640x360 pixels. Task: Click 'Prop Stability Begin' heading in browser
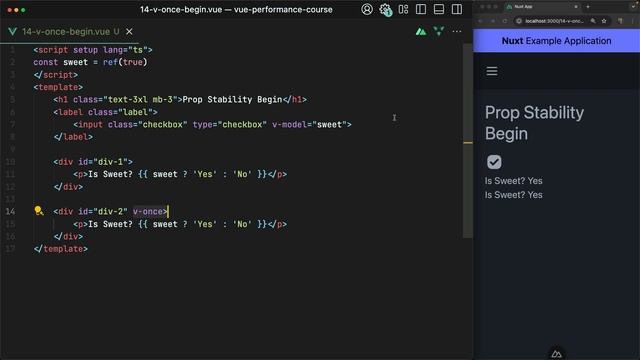click(x=534, y=123)
